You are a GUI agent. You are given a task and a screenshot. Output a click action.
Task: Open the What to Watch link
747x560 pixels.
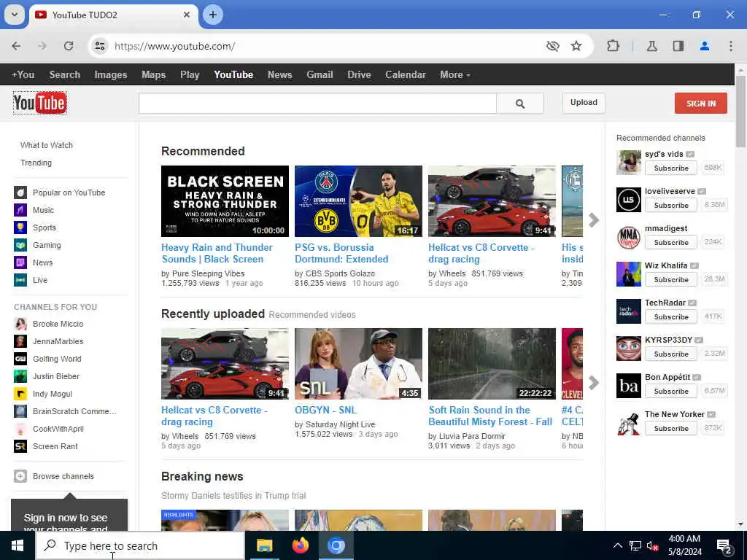click(47, 145)
